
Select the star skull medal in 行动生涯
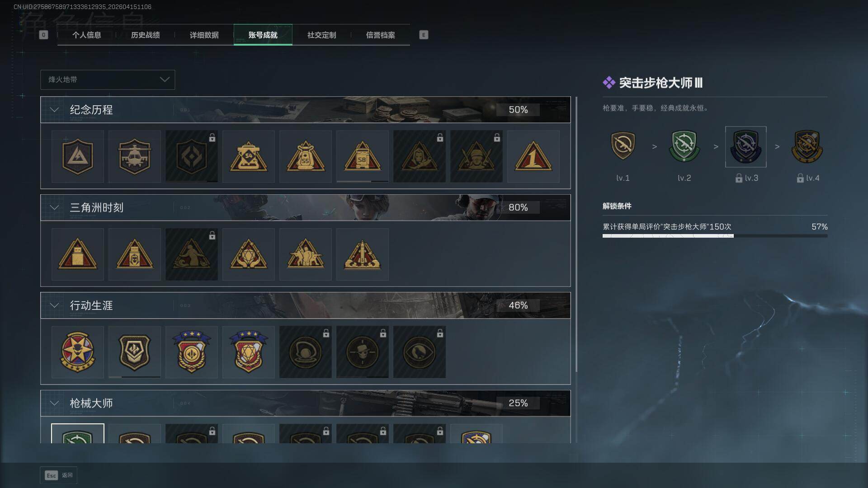click(77, 352)
